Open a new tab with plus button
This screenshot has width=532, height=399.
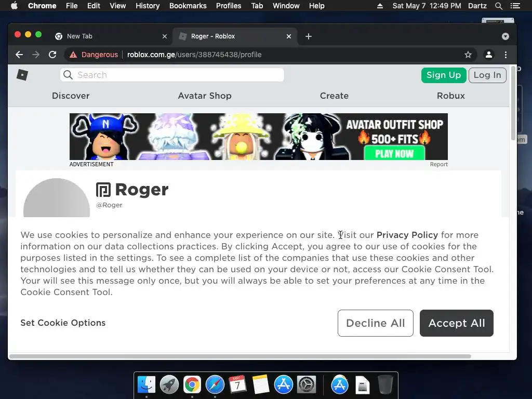(309, 36)
